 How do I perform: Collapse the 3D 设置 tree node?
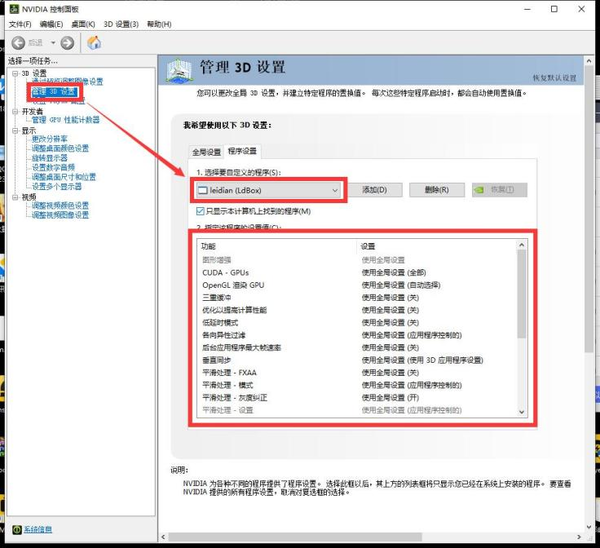coord(15,73)
